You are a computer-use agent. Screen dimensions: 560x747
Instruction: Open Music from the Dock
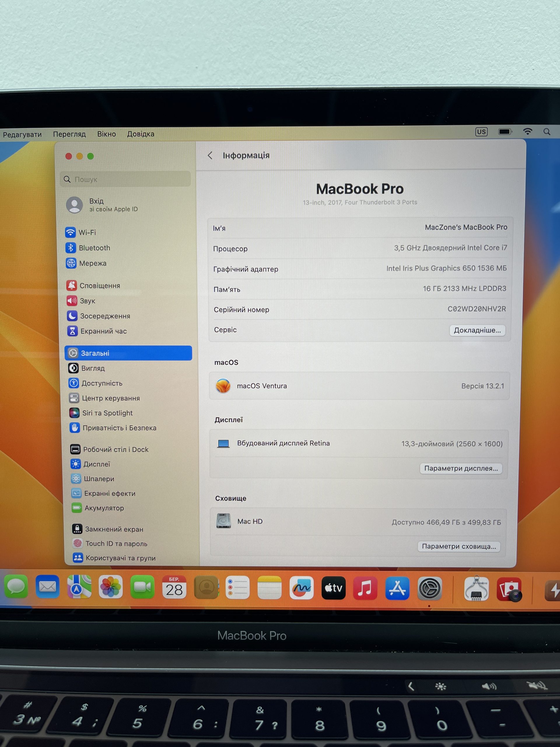(365, 588)
